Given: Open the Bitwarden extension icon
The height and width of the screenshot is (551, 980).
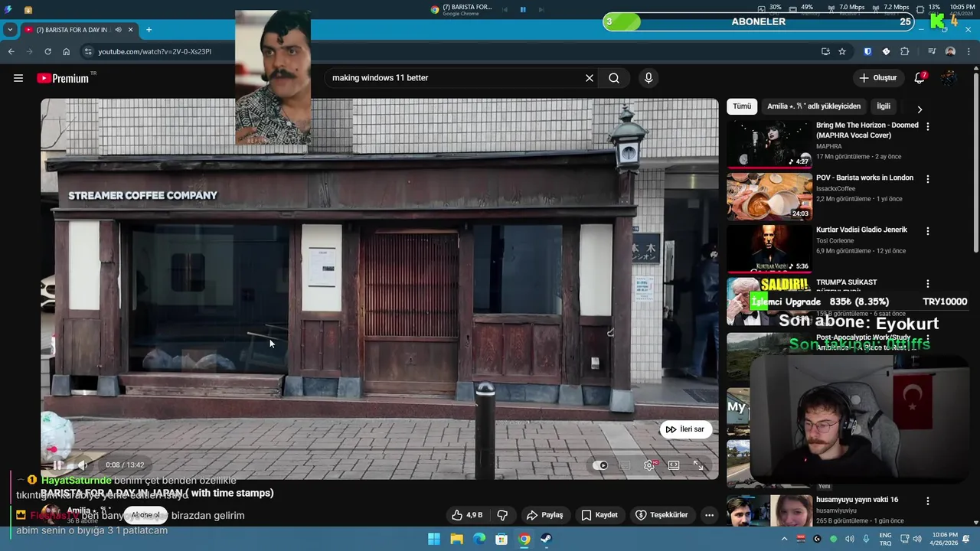Looking at the screenshot, I should pyautogui.click(x=867, y=51).
